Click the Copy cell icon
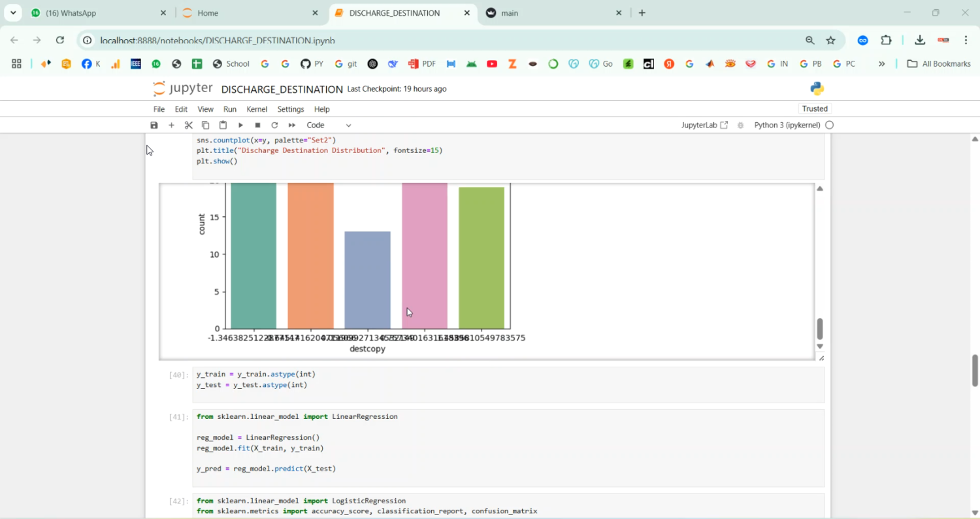The image size is (980, 519). 206,125
